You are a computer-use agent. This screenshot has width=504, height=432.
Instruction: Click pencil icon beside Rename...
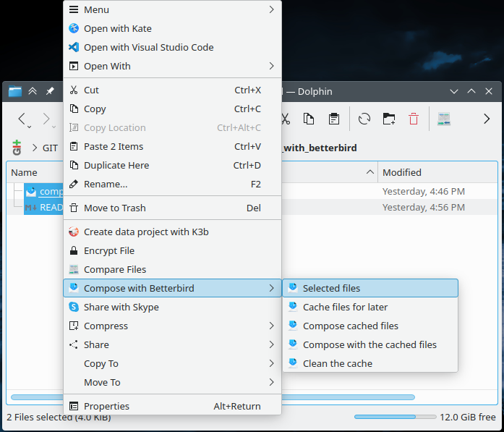point(74,185)
